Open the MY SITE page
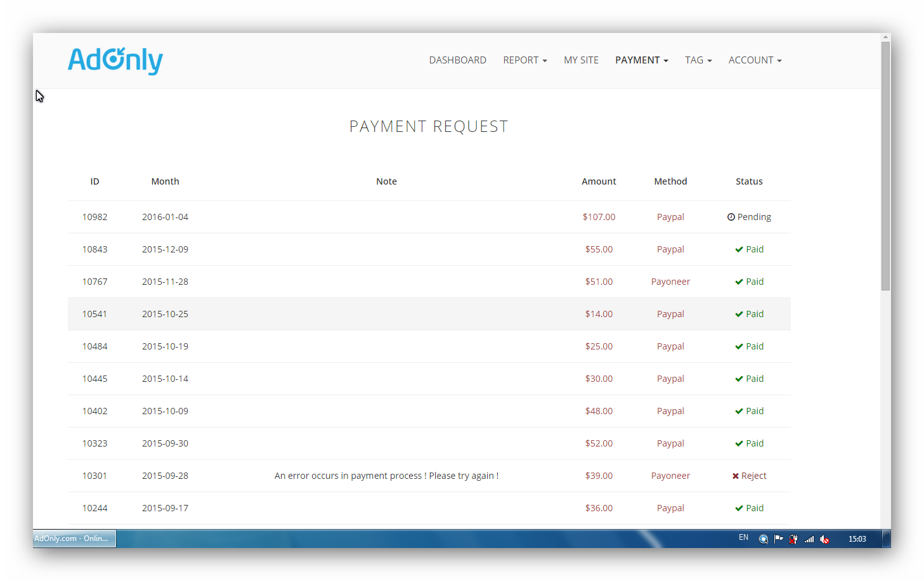 582,60
